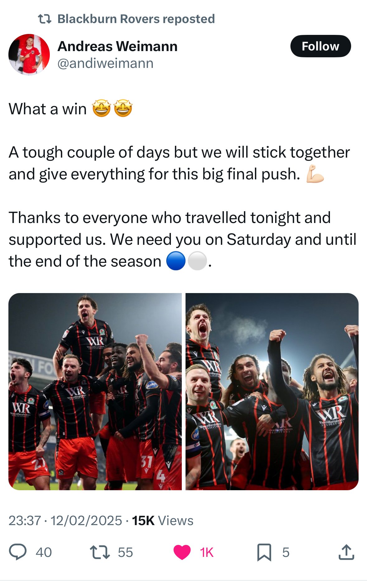The width and height of the screenshot is (367, 588).
Task: Tap the 40 replies count
Action: pyautogui.click(x=44, y=552)
